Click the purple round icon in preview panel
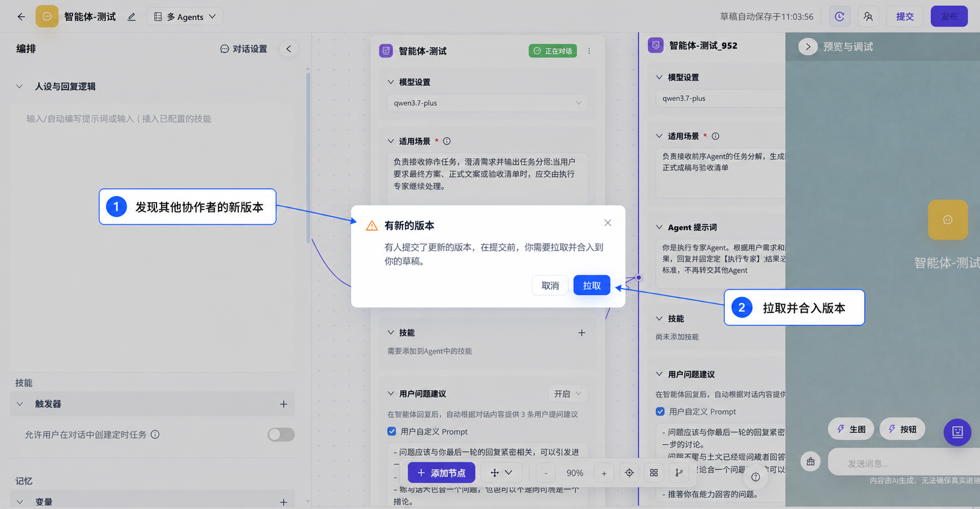980x509 pixels. point(957,432)
